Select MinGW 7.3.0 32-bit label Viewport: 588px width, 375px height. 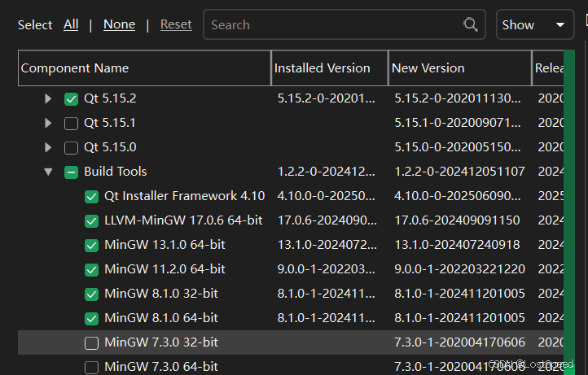161,342
